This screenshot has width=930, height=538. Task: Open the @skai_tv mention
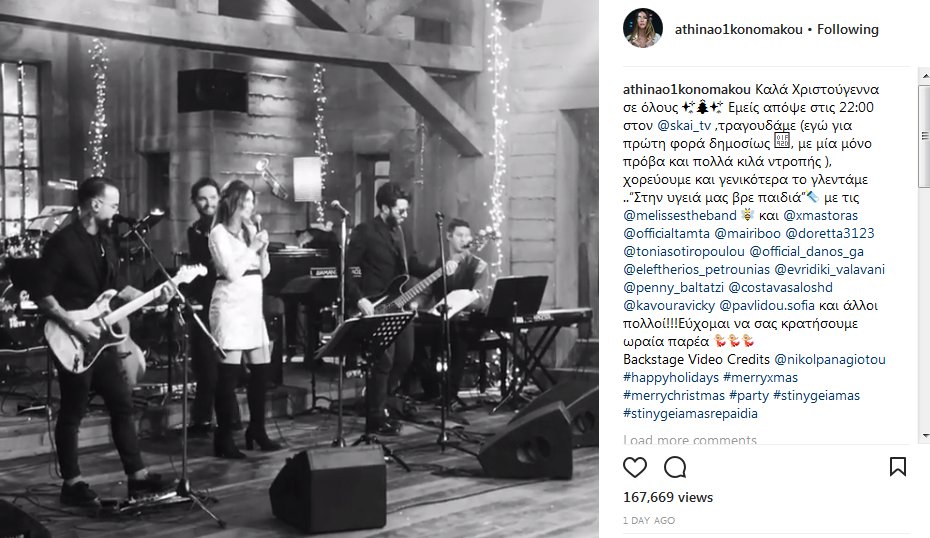click(684, 125)
